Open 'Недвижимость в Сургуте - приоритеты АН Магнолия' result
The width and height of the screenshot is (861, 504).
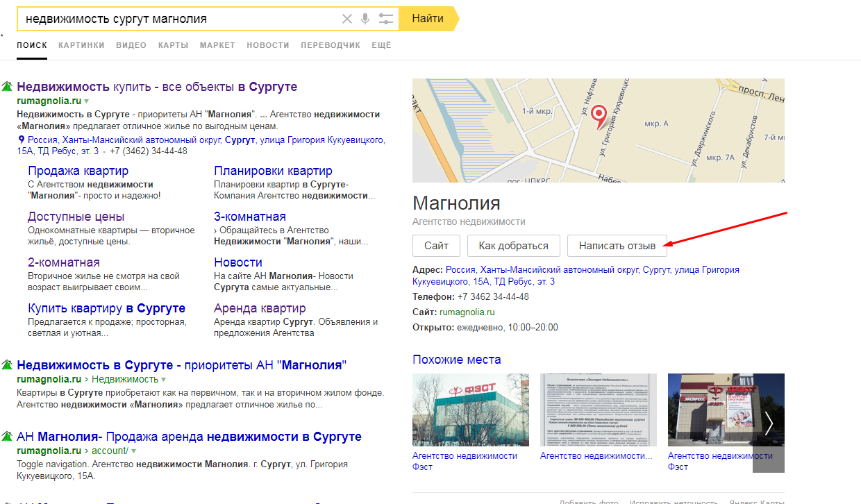181,365
